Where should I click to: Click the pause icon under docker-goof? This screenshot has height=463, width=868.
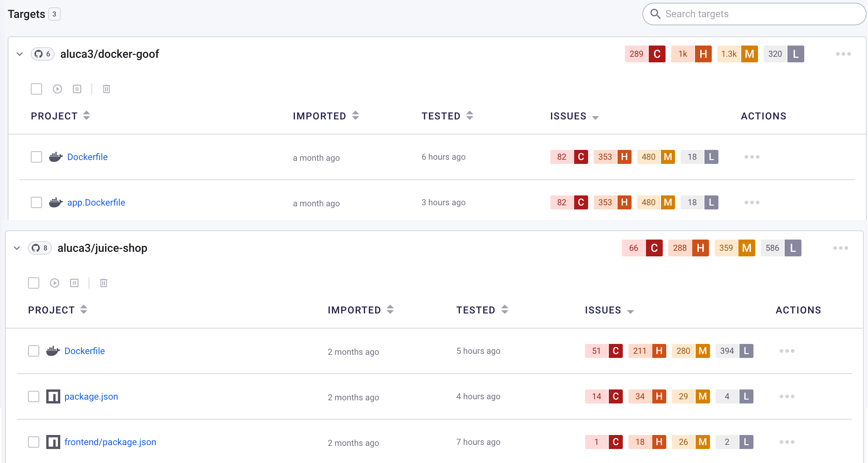coord(77,89)
